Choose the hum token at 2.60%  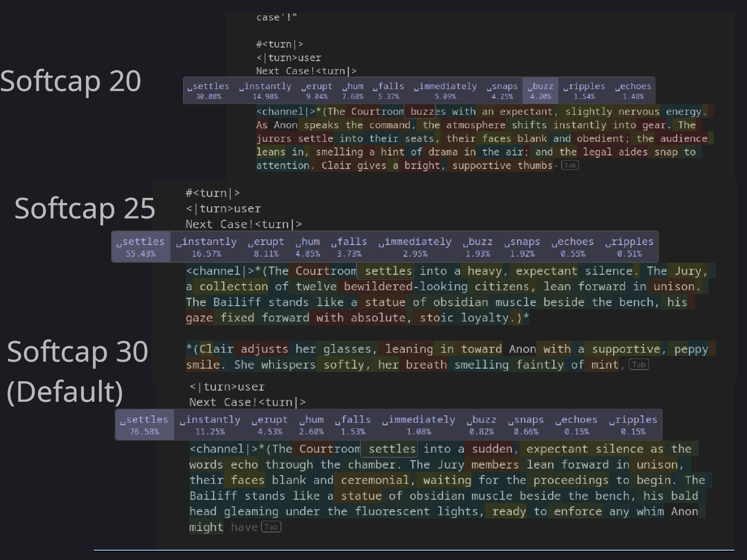point(311,425)
